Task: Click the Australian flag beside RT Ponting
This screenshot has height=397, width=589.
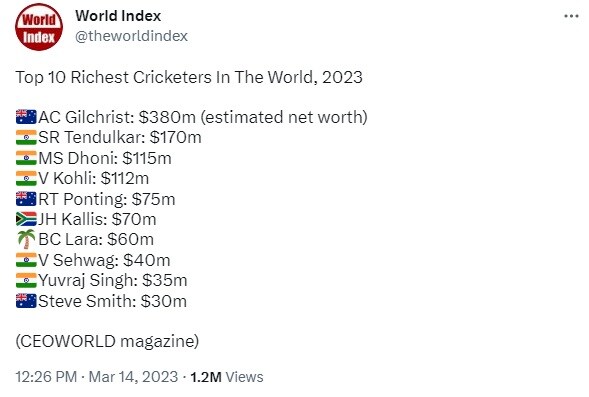Action: [26, 199]
